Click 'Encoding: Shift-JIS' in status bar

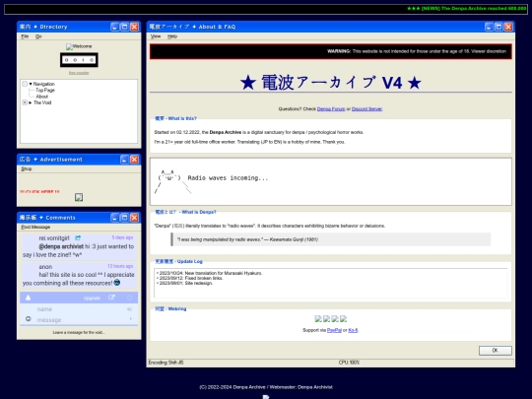[166, 363]
